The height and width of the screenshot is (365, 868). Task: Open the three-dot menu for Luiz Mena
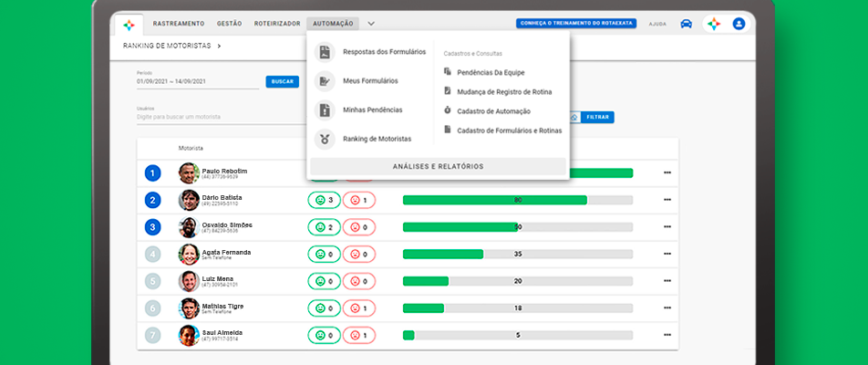666,281
